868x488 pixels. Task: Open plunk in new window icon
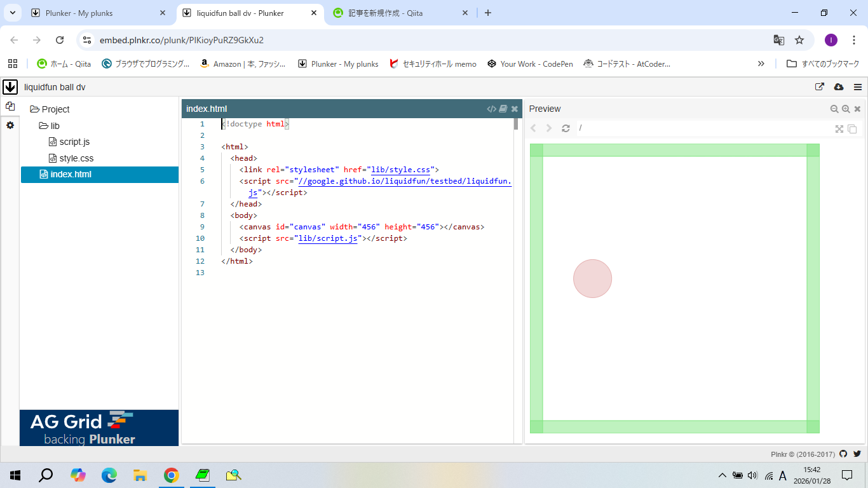[x=820, y=87]
